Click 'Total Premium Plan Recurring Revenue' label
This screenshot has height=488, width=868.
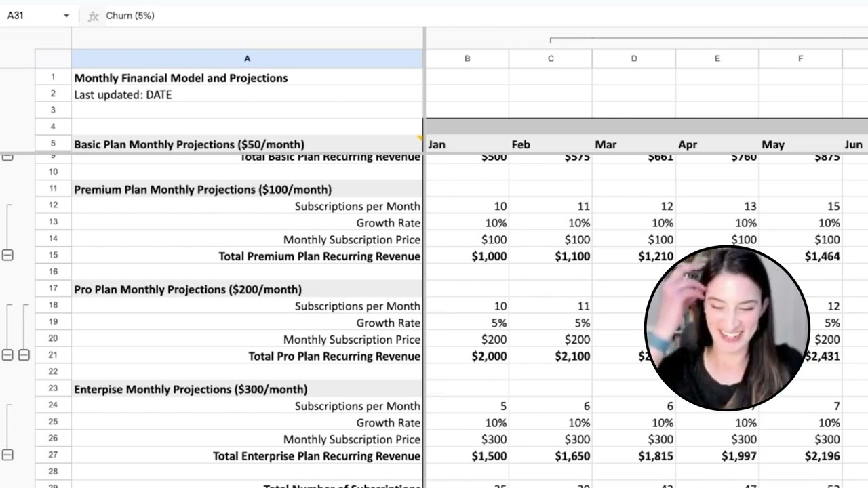(319, 256)
